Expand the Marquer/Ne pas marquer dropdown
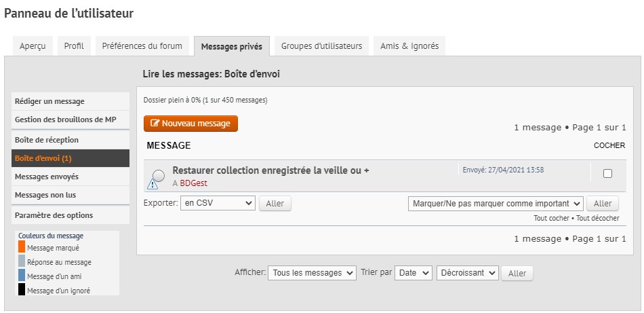The width and height of the screenshot is (644, 313). 496,203
